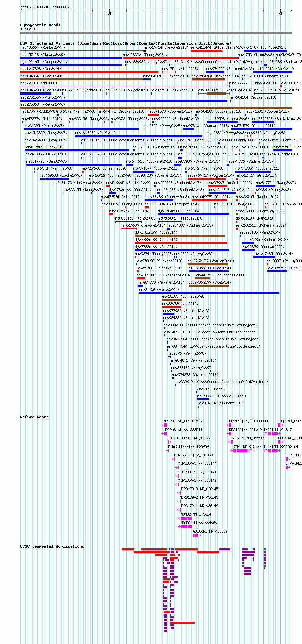Viewport: 302px width, 644px height.
Task: Click variant nsv469598 (Locke2006)
Action: click(222, 122)
